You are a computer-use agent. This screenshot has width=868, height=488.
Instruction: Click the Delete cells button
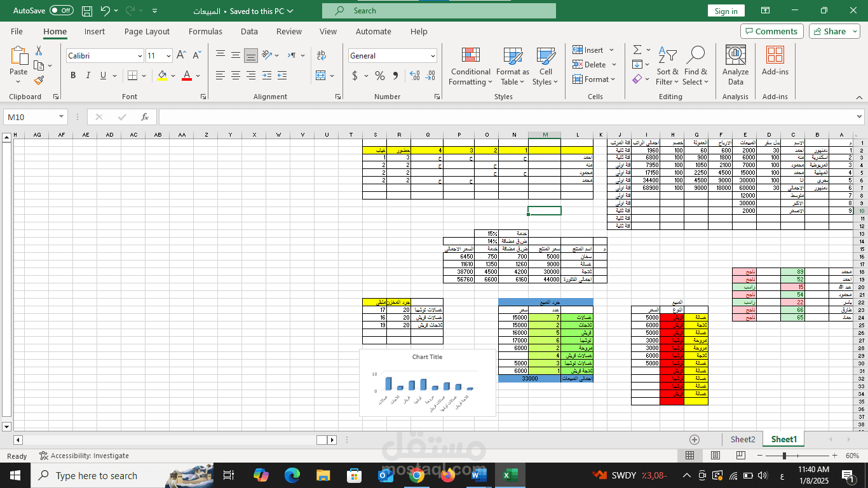[590, 64]
